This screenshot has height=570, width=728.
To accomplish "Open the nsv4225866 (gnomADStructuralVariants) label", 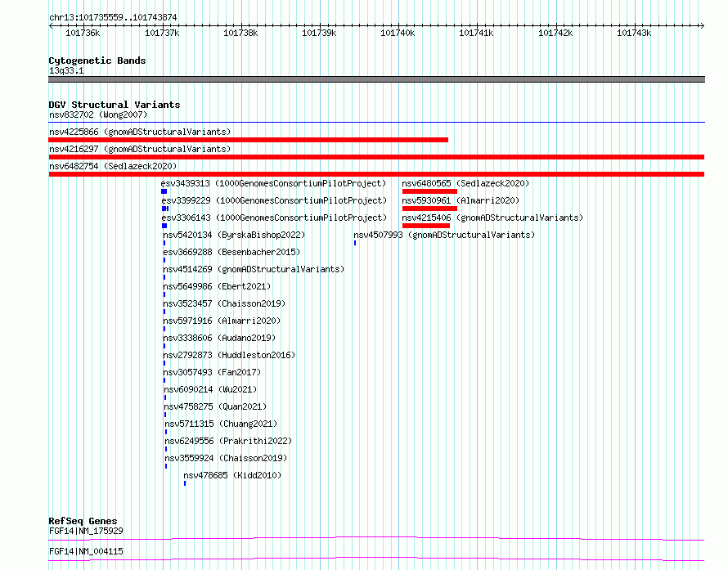I will 140,132.
